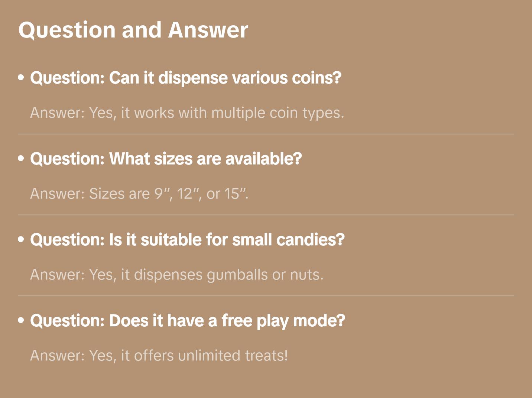This screenshot has width=532, height=398.
Task: Click the word "Answer" in the heading
Action: [208, 30]
